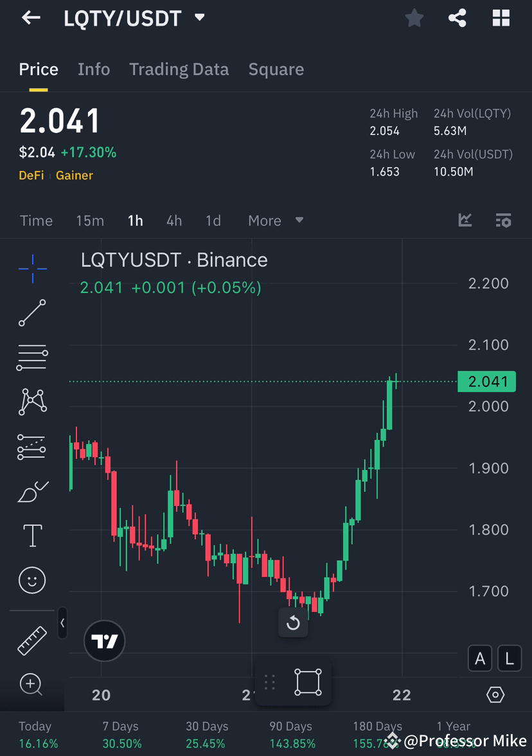Open chart settings with the gear icon
The height and width of the screenshot is (756, 532).
[495, 694]
